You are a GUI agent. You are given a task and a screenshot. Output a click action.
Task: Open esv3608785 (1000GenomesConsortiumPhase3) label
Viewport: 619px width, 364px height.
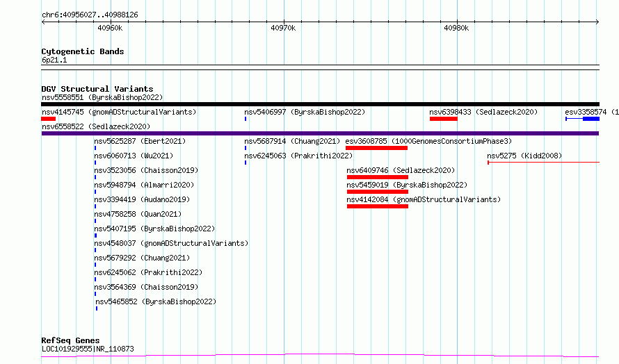coord(428,141)
